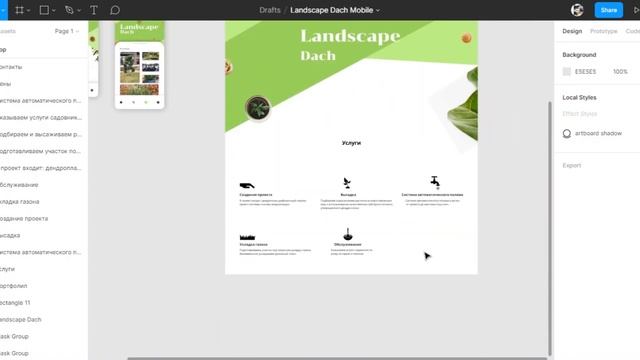
Task: Click the Услуги heading on canvas
Action: click(351, 143)
